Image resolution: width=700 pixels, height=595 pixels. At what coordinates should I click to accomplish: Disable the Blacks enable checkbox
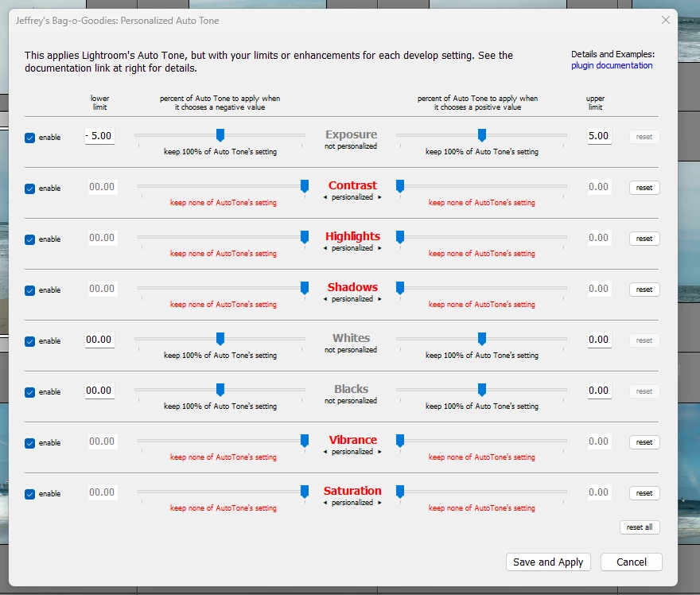tap(30, 392)
